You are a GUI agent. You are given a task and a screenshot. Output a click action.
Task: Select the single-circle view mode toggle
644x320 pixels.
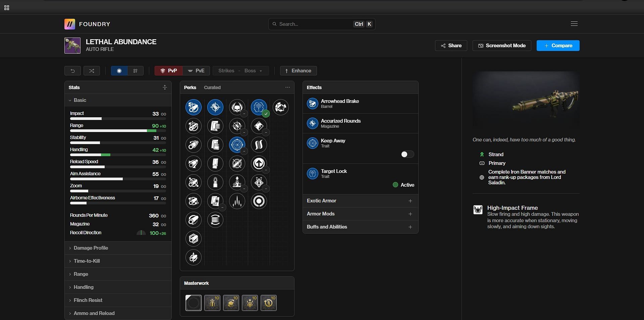pyautogui.click(x=119, y=71)
